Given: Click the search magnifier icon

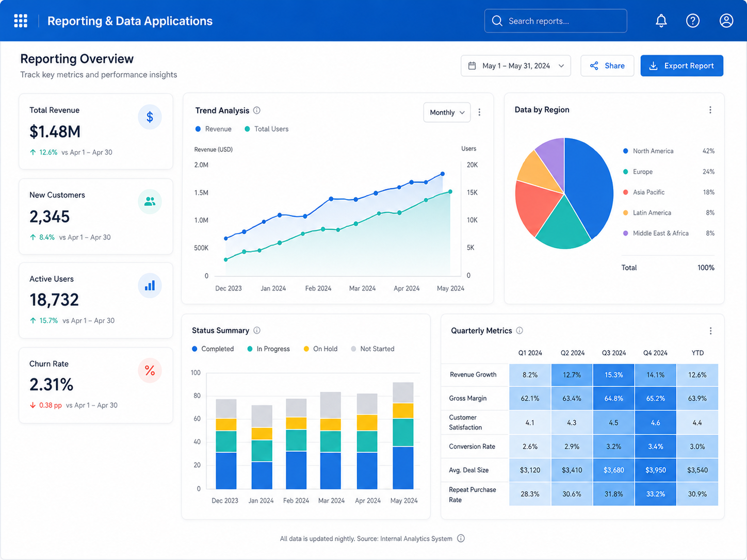Looking at the screenshot, I should tap(497, 21).
